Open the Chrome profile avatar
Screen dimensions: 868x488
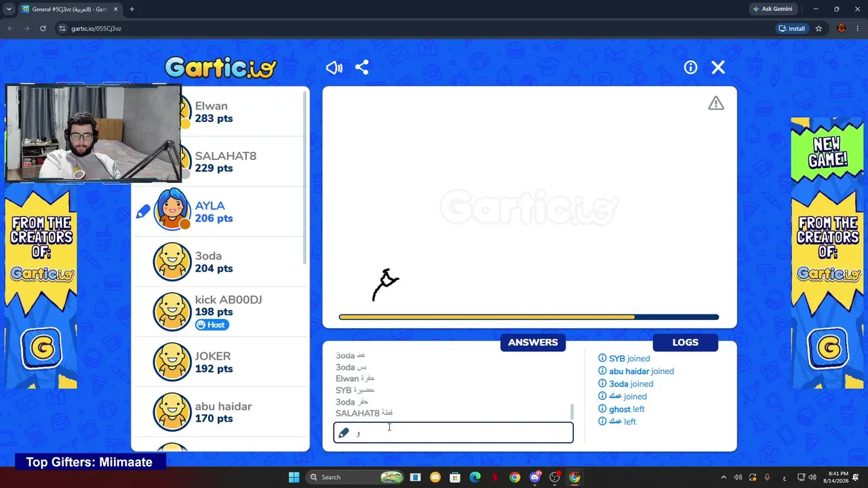pyautogui.click(x=842, y=28)
